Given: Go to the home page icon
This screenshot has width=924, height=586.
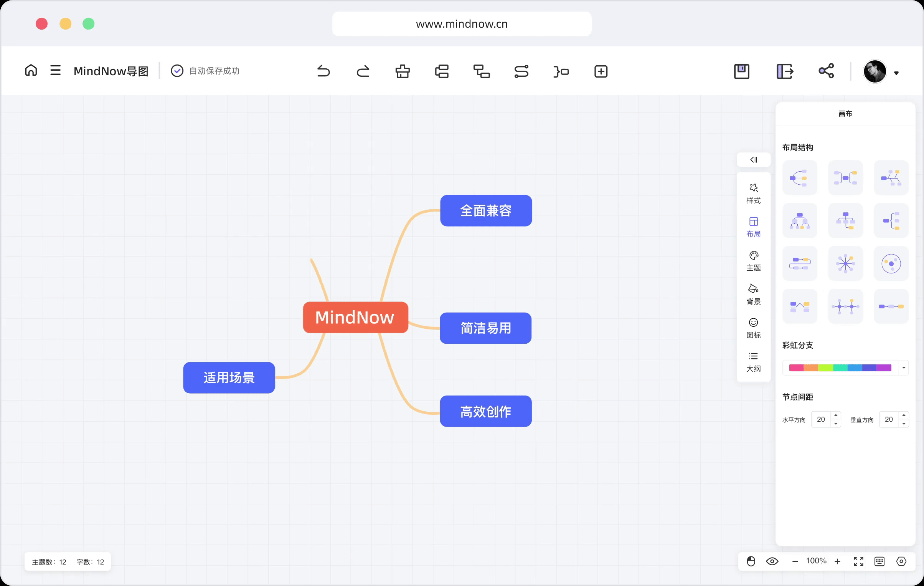Looking at the screenshot, I should click(31, 70).
